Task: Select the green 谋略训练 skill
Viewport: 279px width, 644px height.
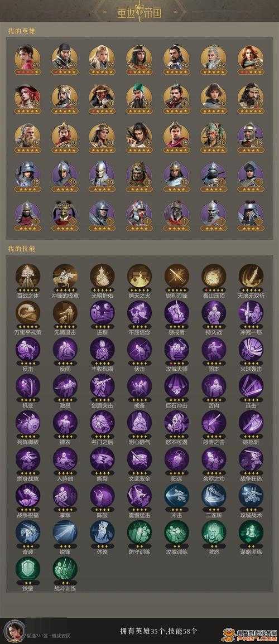Action: click(251, 532)
